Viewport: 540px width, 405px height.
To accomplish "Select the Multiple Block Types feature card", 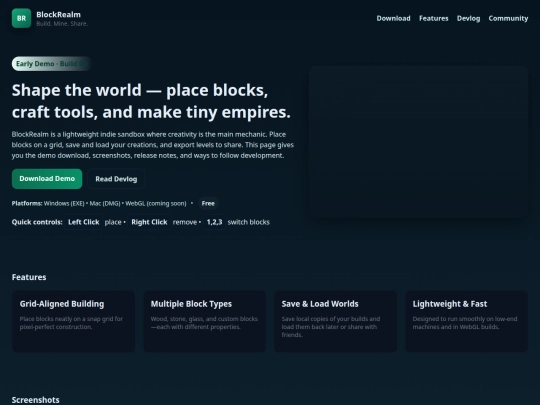I will [x=205, y=321].
